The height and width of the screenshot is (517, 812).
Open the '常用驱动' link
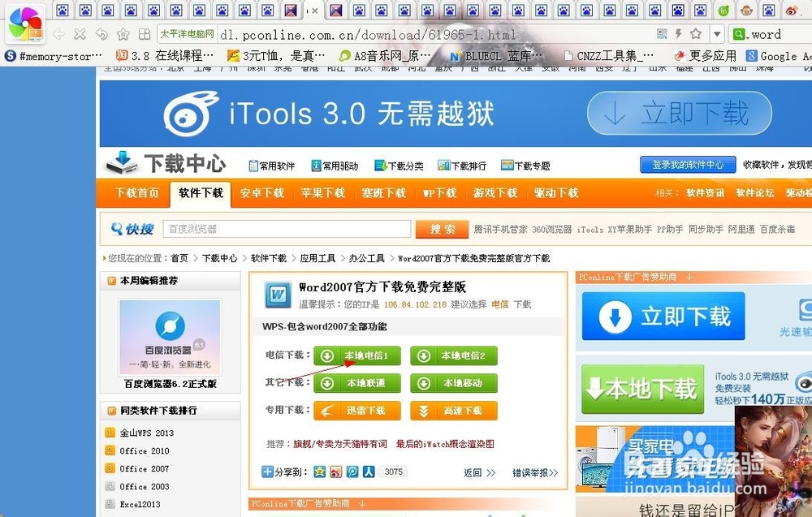pos(335,166)
